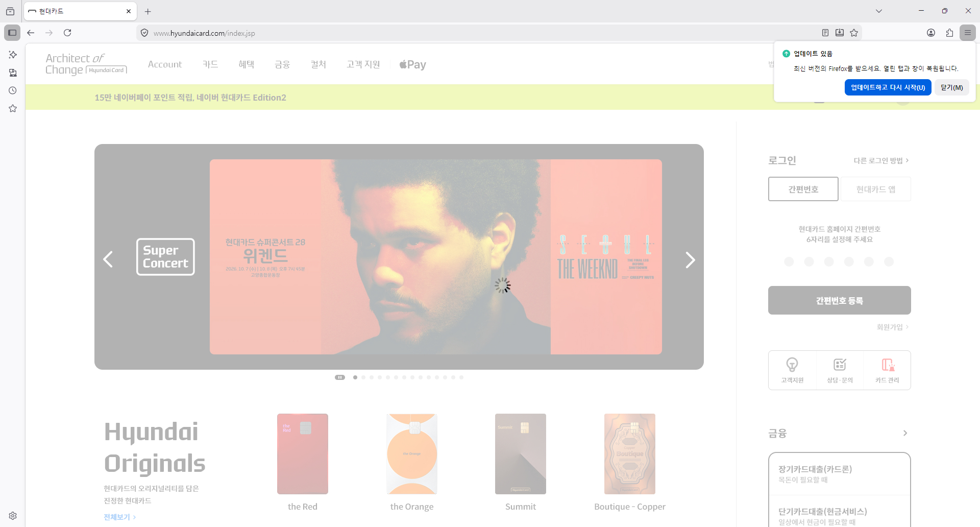This screenshot has width=980, height=527.
Task: Open the Firefox account menu
Action: click(x=931, y=33)
